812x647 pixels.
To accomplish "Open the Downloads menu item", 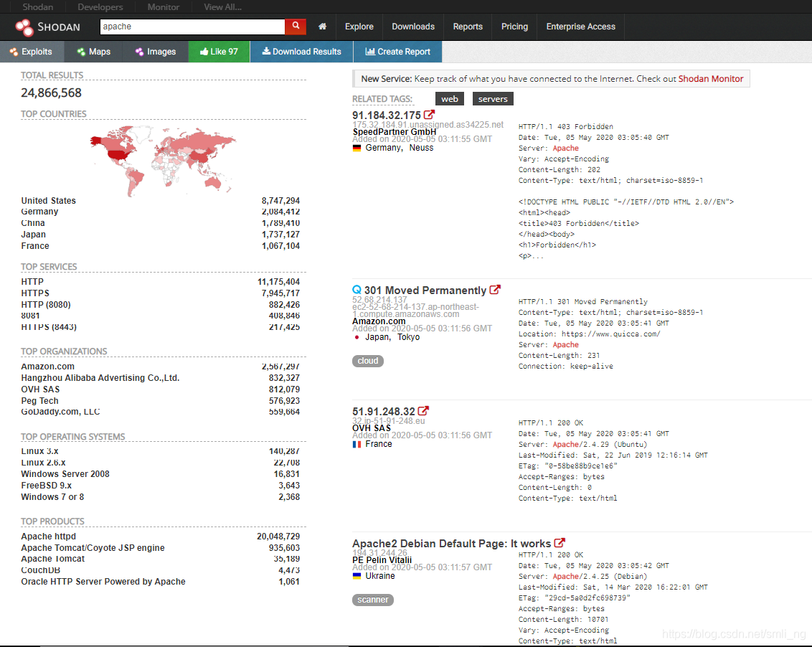I will (413, 27).
